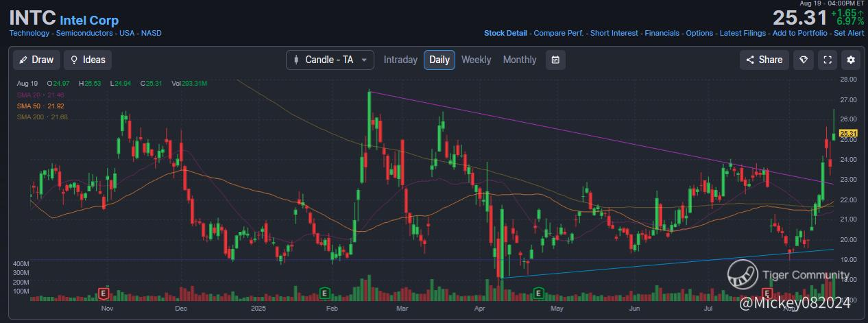Switch to the Monthly timeframe

pyautogui.click(x=520, y=60)
